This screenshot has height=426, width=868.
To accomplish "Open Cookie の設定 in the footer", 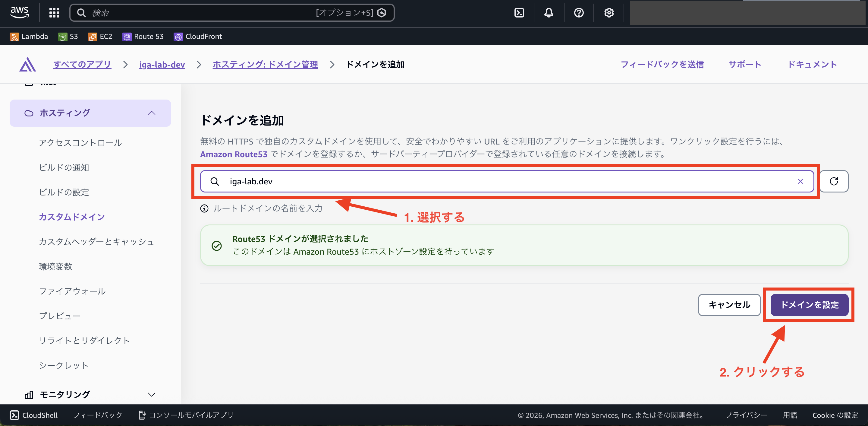I will tap(835, 415).
